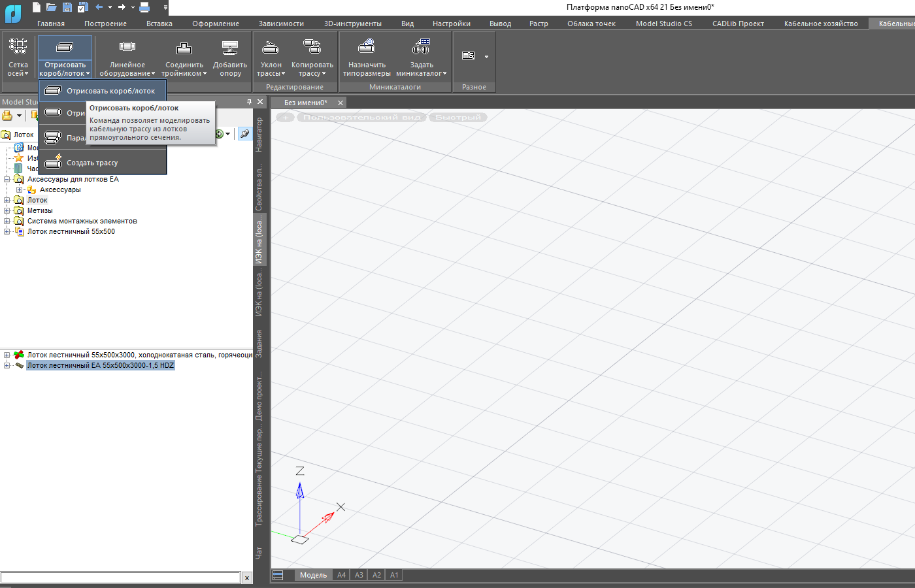Screen dimensions: 915x588
Task: Close the Без имени0* document tab
Action: [340, 103]
